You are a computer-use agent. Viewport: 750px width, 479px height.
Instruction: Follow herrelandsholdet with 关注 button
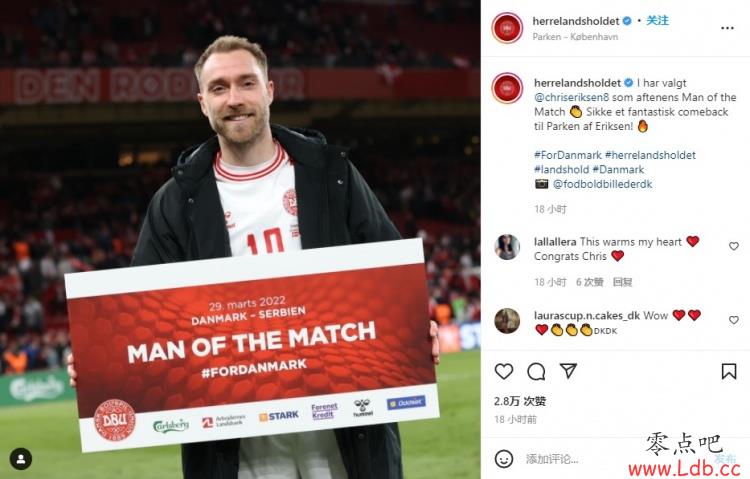pyautogui.click(x=658, y=21)
